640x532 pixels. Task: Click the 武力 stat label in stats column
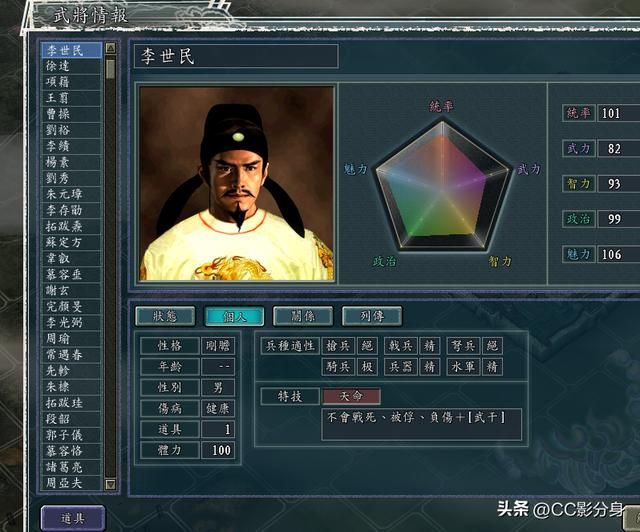(578, 149)
